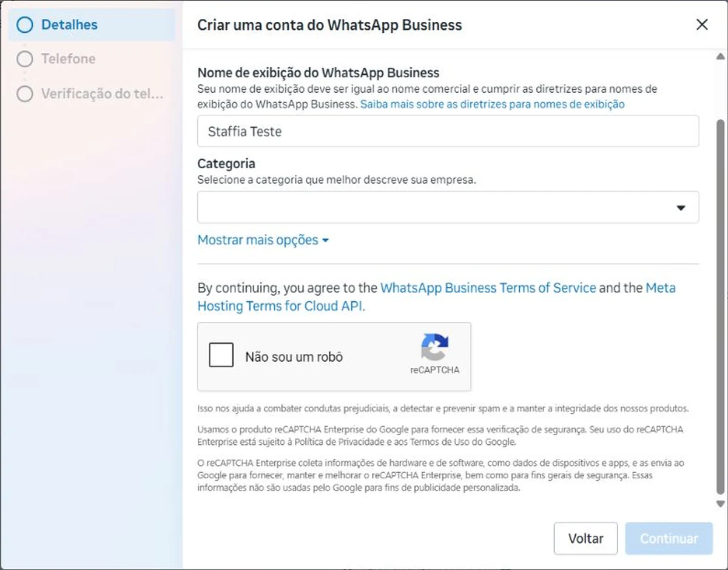Click the scrollbar down arrow
Image resolution: width=728 pixels, height=570 pixels.
pos(720,504)
